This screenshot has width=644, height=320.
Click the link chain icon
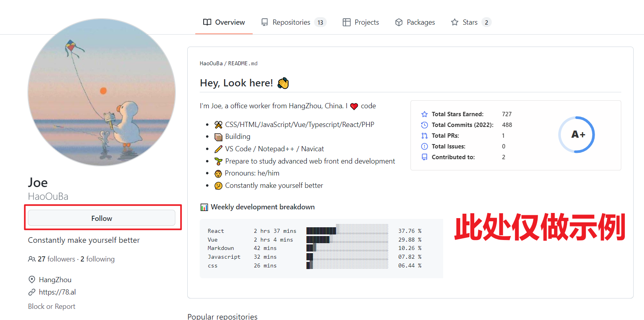click(x=32, y=292)
